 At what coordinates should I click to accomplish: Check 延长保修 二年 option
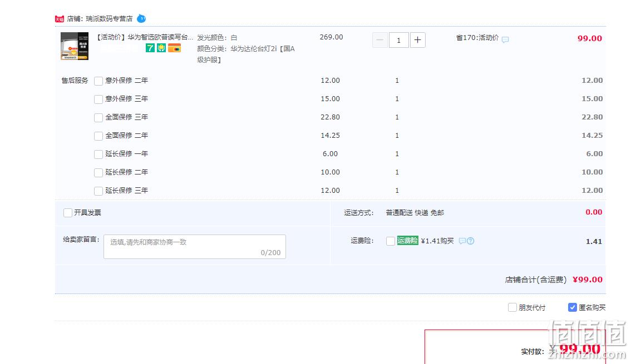coord(98,173)
